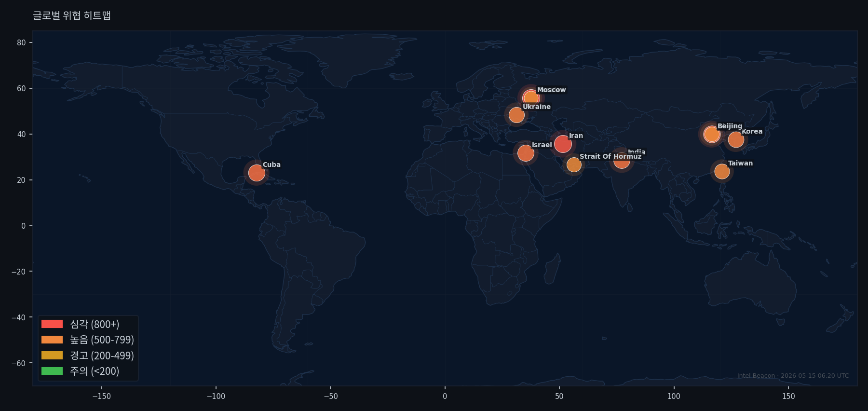Screen dimensions: 868x411
Task: Click the Israel label text
Action: (x=542, y=145)
